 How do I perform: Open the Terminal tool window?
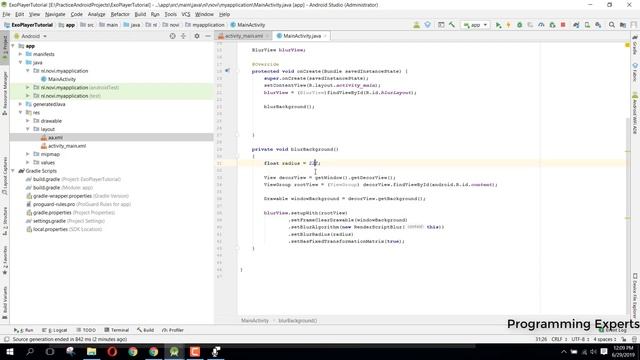[116, 330]
